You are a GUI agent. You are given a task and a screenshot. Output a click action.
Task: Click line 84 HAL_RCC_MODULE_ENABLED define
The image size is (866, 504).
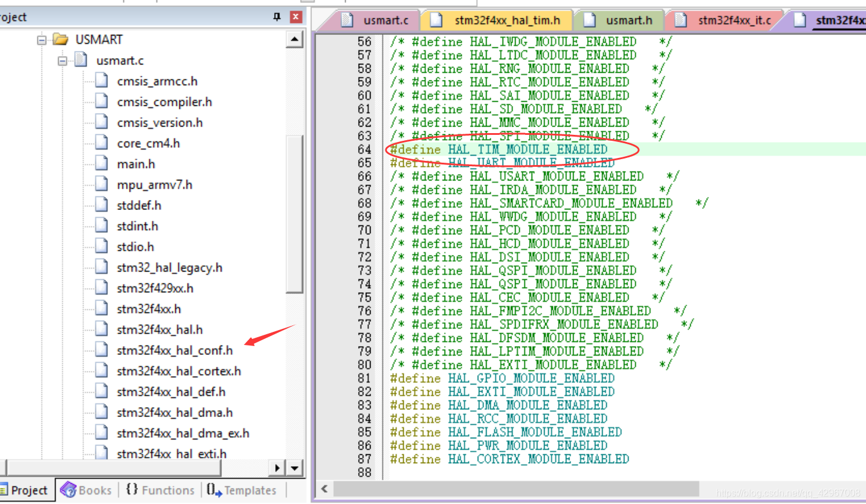click(x=498, y=419)
